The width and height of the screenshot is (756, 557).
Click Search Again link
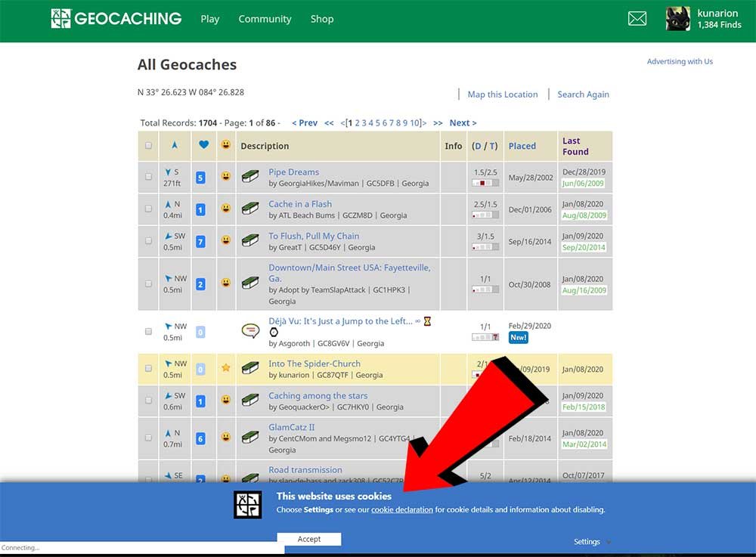tap(583, 94)
